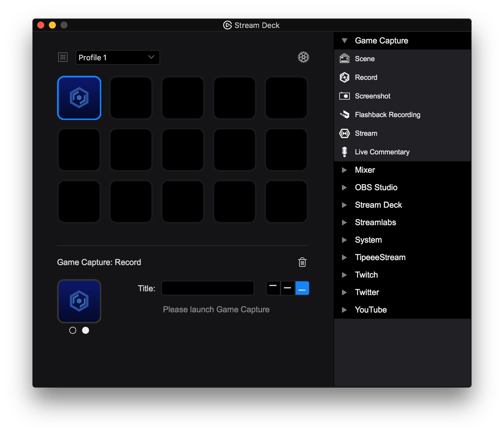The height and width of the screenshot is (434, 504).
Task: Switch title alignment to top
Action: pyautogui.click(x=273, y=288)
